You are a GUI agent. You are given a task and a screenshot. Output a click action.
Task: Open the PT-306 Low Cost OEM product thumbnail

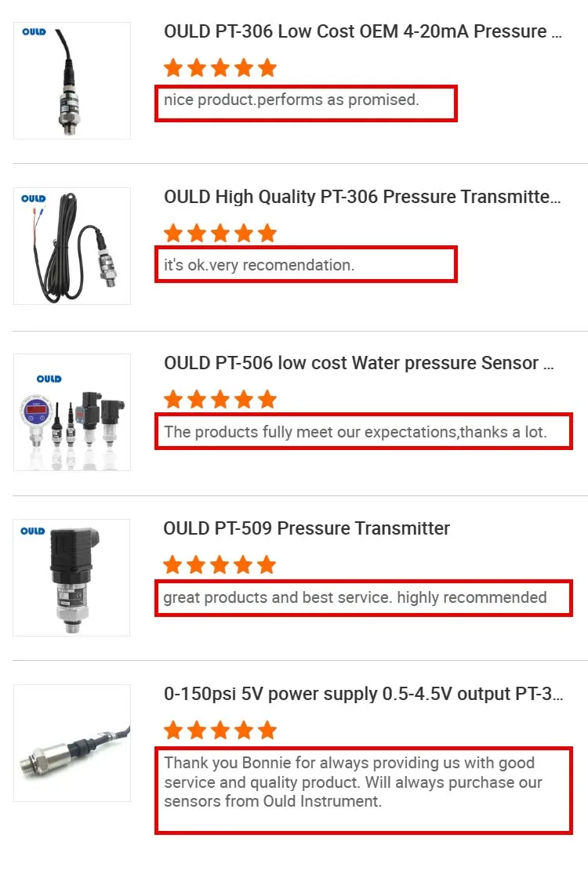(x=72, y=81)
